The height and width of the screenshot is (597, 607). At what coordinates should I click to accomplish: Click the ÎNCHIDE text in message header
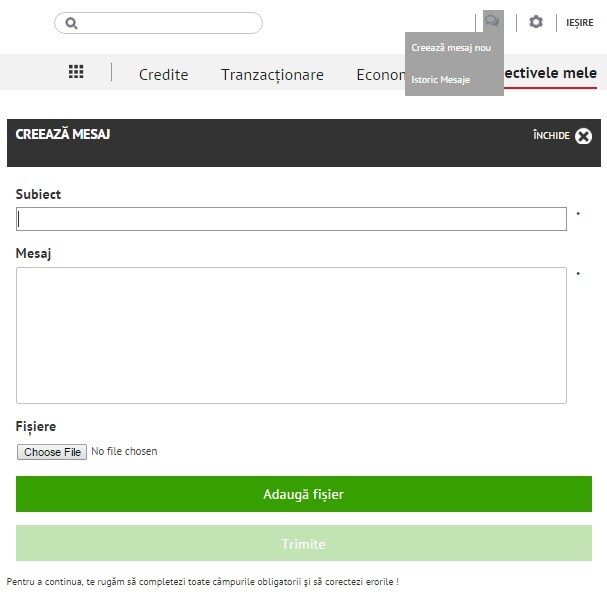pyautogui.click(x=551, y=136)
